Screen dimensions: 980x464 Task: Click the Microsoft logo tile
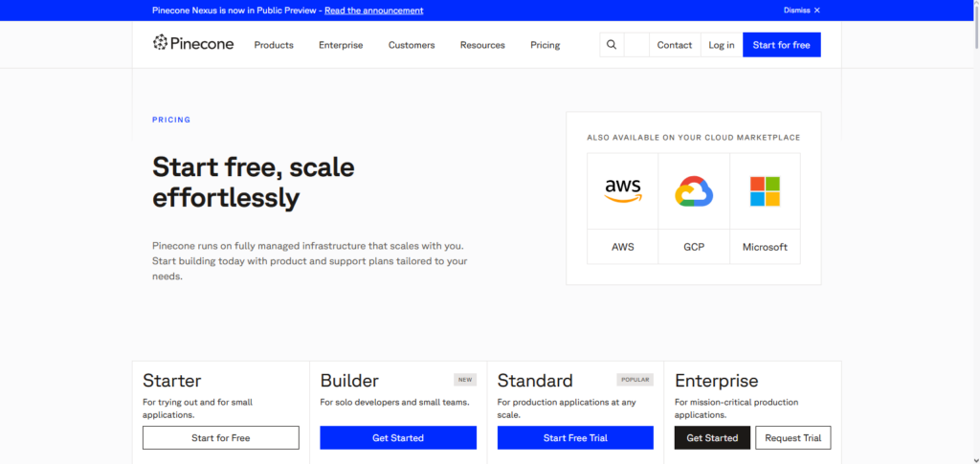[x=765, y=191]
